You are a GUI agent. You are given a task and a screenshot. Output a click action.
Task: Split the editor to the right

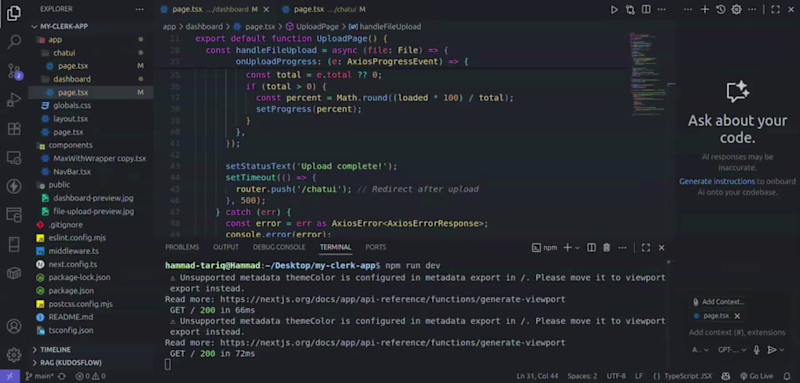coord(646,10)
